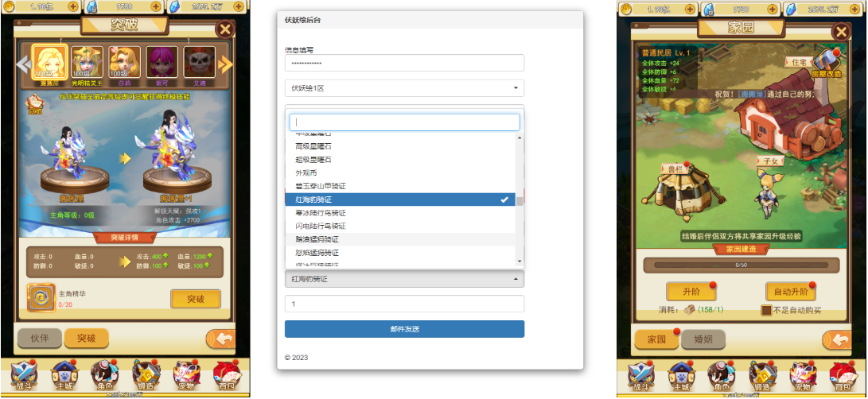
Task: Click the blue 邮件发送 button
Action: coord(404,329)
